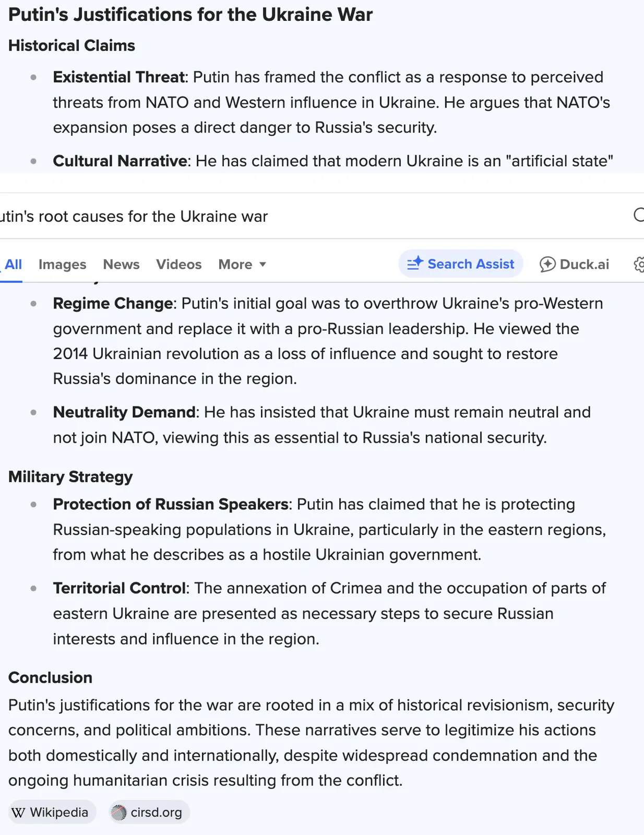Image resolution: width=644 pixels, height=835 pixels.
Task: Click the Duck.ai chat bubble icon
Action: click(547, 265)
